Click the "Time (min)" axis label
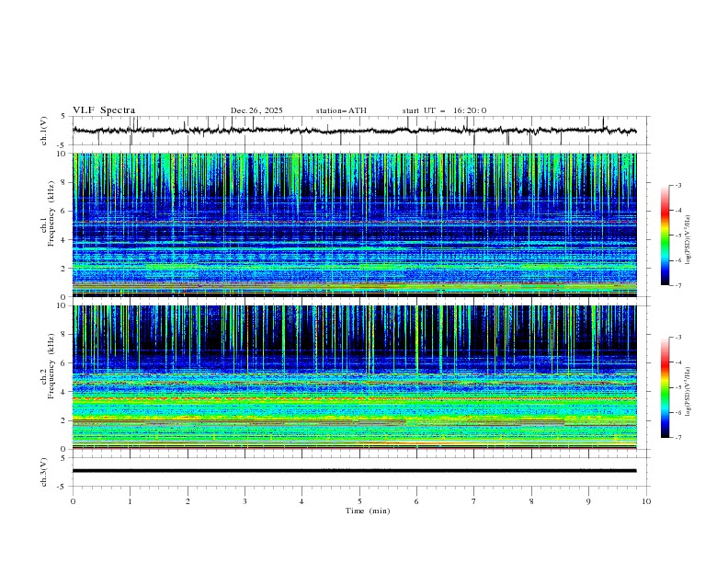728x563 pixels. [368, 511]
